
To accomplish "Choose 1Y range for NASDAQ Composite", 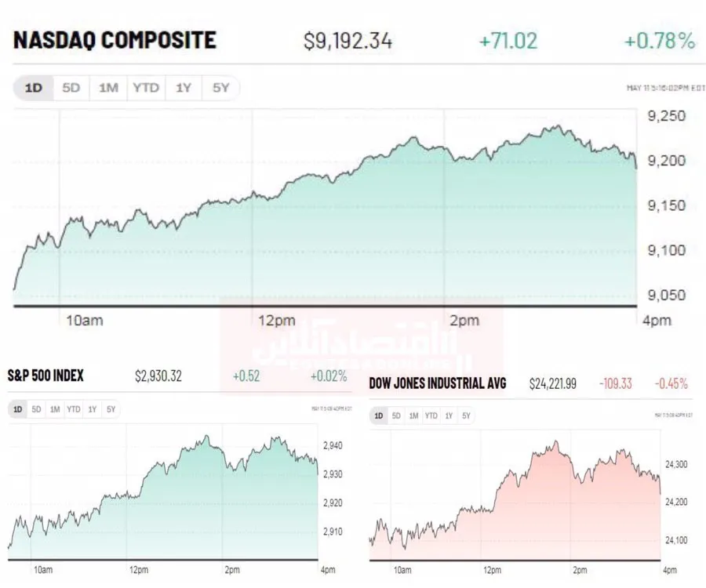I will tap(184, 88).
